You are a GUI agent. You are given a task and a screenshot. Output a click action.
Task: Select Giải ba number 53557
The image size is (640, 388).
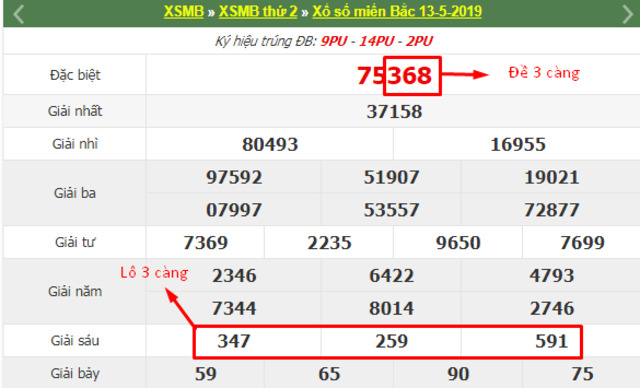(x=391, y=210)
